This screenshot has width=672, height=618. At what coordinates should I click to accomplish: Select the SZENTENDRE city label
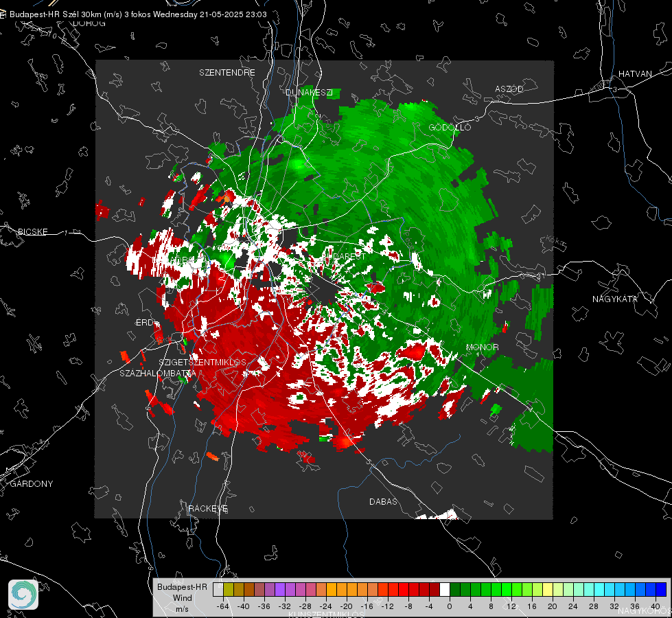tap(227, 73)
